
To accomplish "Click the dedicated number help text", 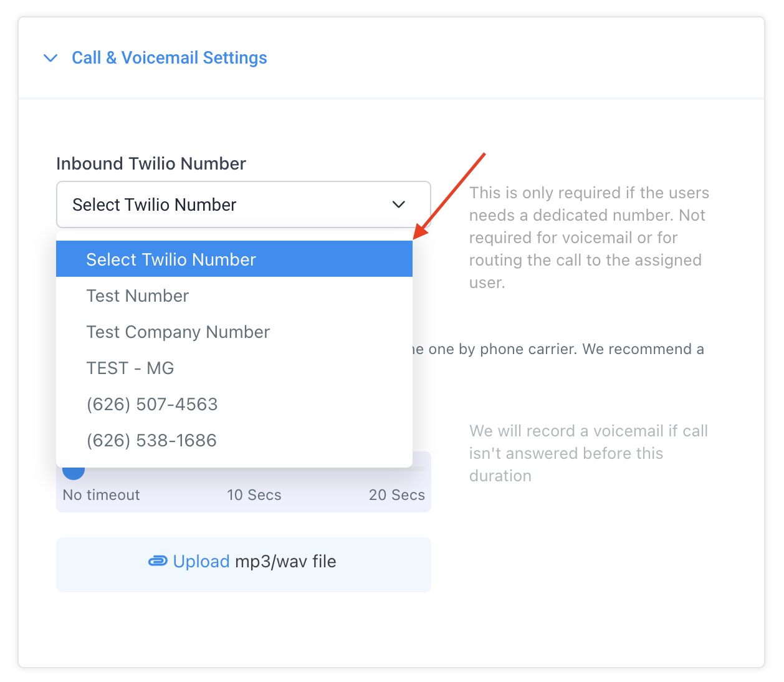I will pyautogui.click(x=589, y=238).
